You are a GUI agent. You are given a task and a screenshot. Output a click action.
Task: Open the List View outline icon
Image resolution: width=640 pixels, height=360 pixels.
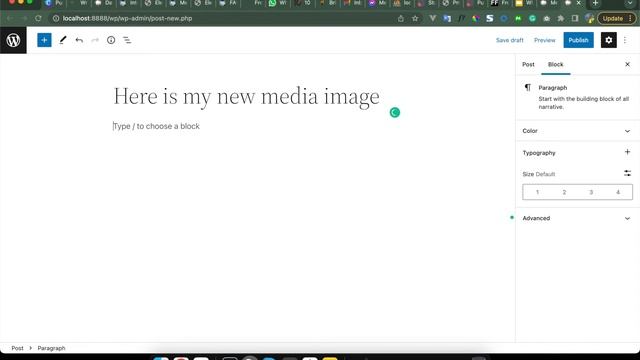[127, 40]
